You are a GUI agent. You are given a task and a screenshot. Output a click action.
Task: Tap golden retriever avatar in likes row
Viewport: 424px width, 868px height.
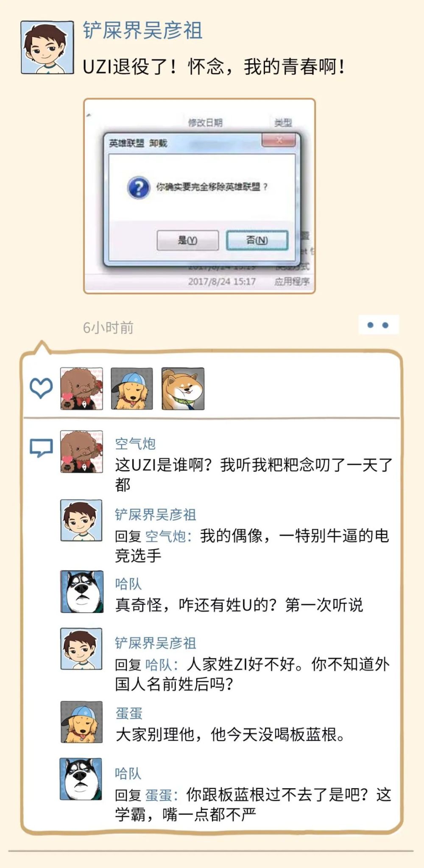[132, 389]
